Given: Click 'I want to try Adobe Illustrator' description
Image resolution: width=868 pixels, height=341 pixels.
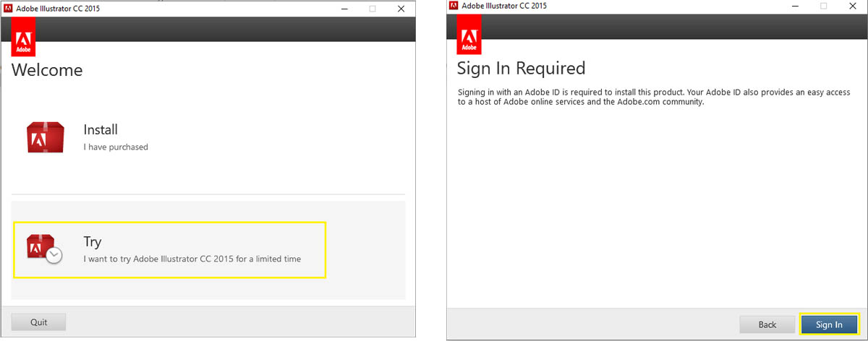Looking at the screenshot, I should [192, 259].
